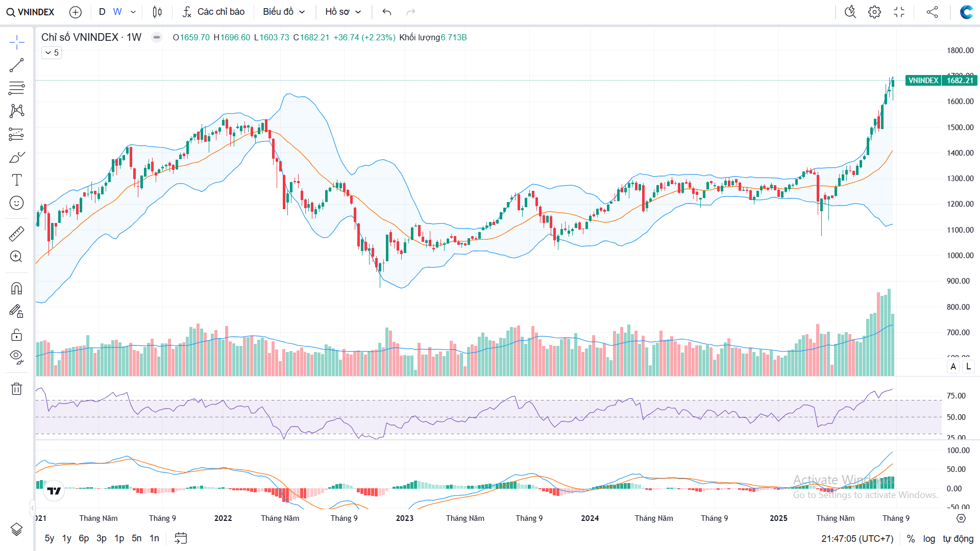Screen dimensions: 980x551
Task: Select the 5y date range button
Action: click(x=49, y=538)
